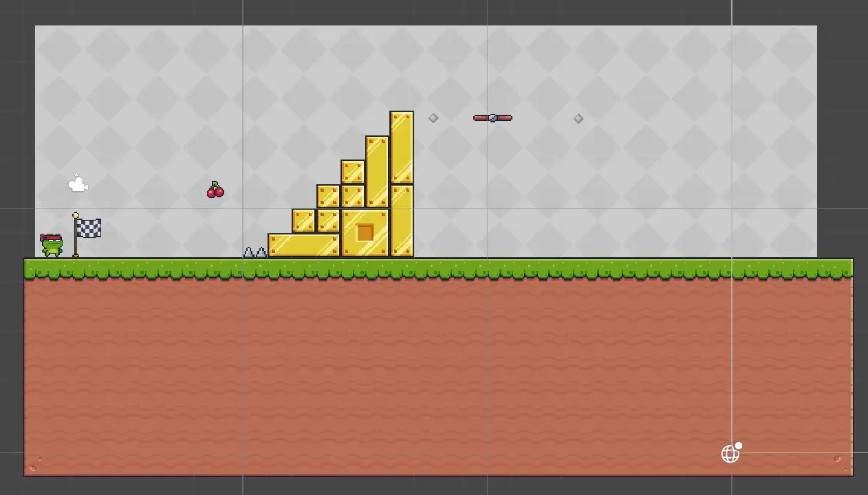The image size is (868, 495).
Task: Click the right gray diamond waypoint
Action: 578,119
